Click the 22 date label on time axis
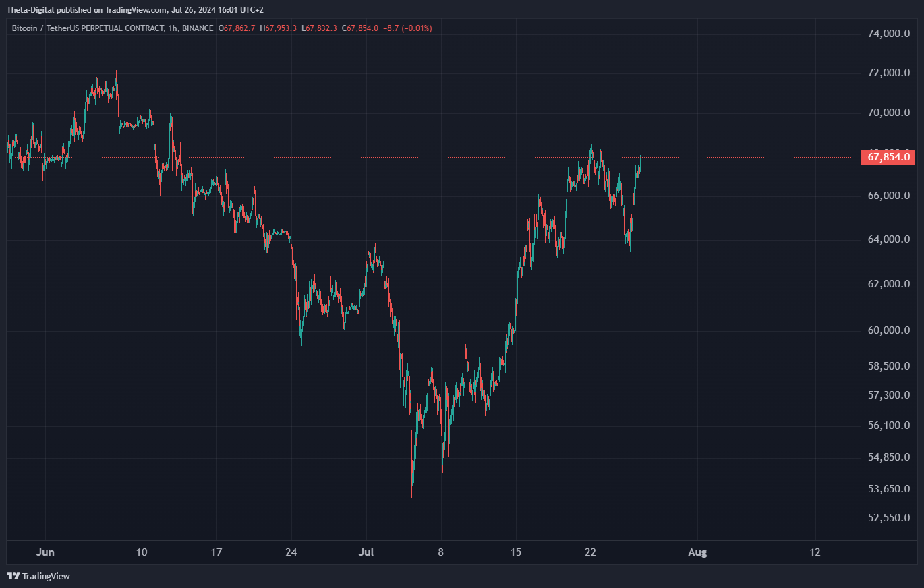The image size is (924, 588). pyautogui.click(x=591, y=552)
